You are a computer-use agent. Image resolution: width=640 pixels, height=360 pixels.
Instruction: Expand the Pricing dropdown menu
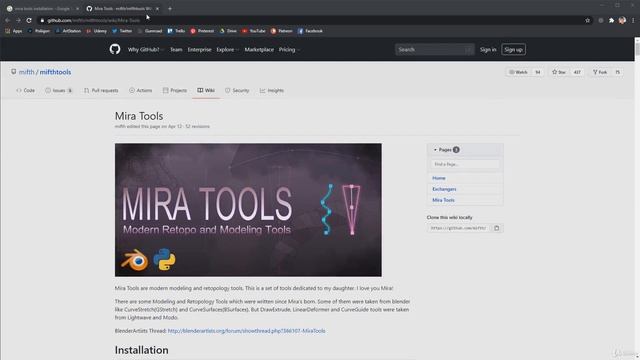click(289, 49)
